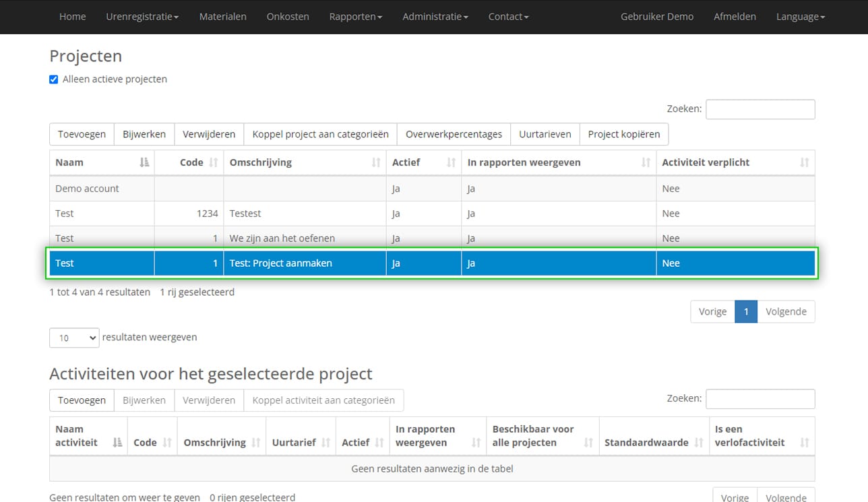Click the Toevoegen button for projects
This screenshot has height=502, width=868.
tap(82, 134)
